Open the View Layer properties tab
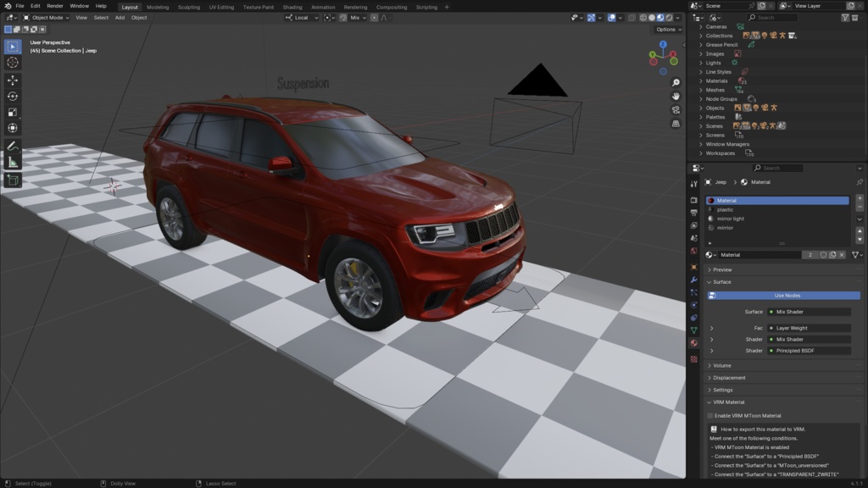Screen dimensions: 868x488 [x=693, y=225]
